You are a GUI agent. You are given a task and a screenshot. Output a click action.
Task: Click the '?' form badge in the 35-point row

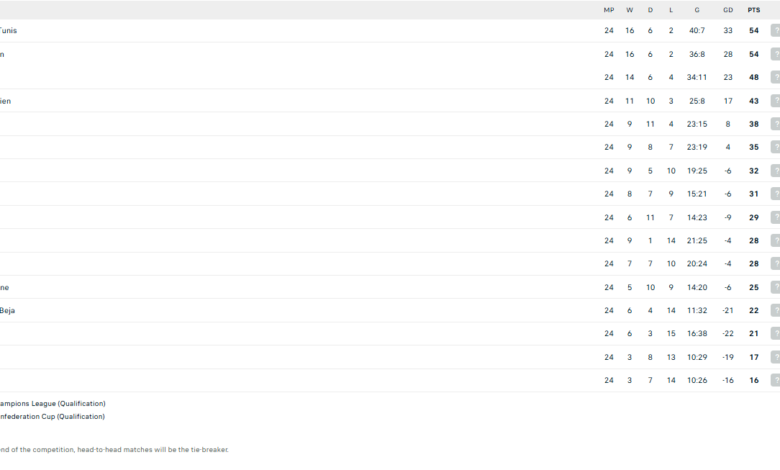point(775,147)
